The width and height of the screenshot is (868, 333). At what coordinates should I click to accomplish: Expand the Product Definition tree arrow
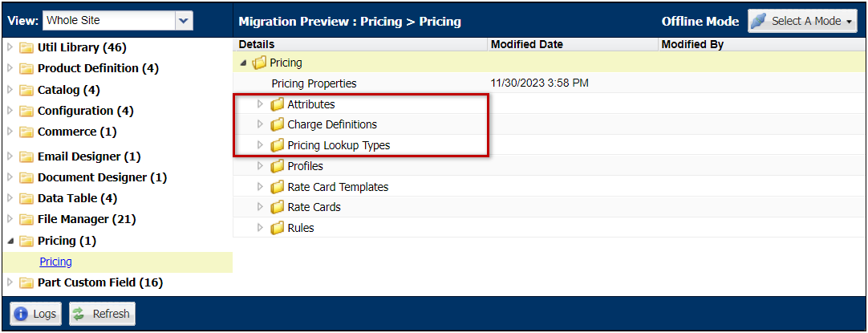[10, 68]
